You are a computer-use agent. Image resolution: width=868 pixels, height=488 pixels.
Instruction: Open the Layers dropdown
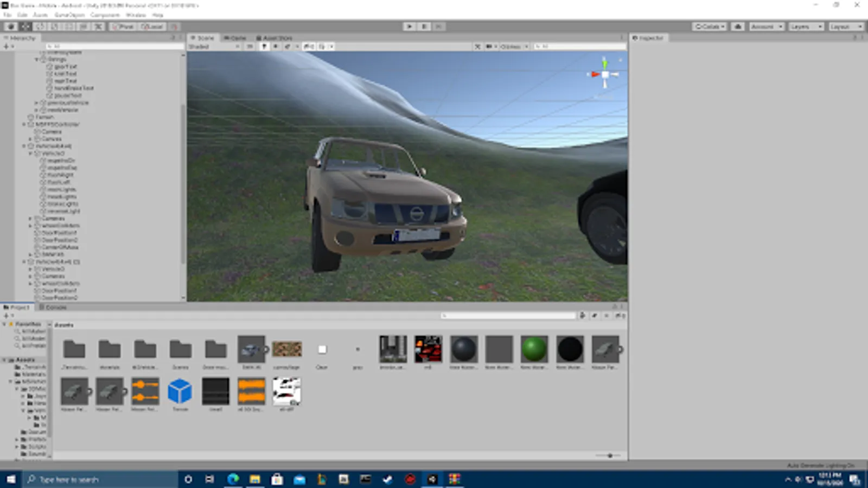(806, 27)
